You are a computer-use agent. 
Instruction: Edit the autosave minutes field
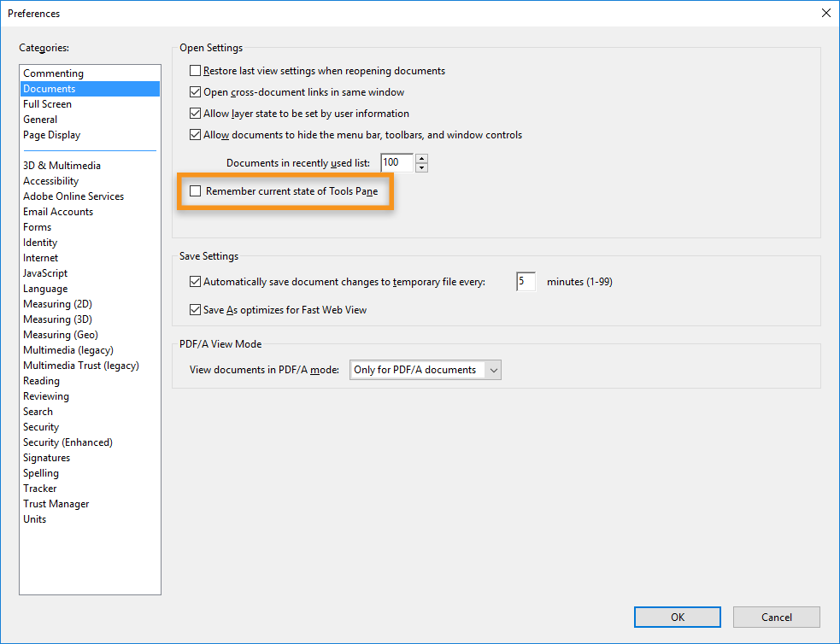click(x=525, y=280)
